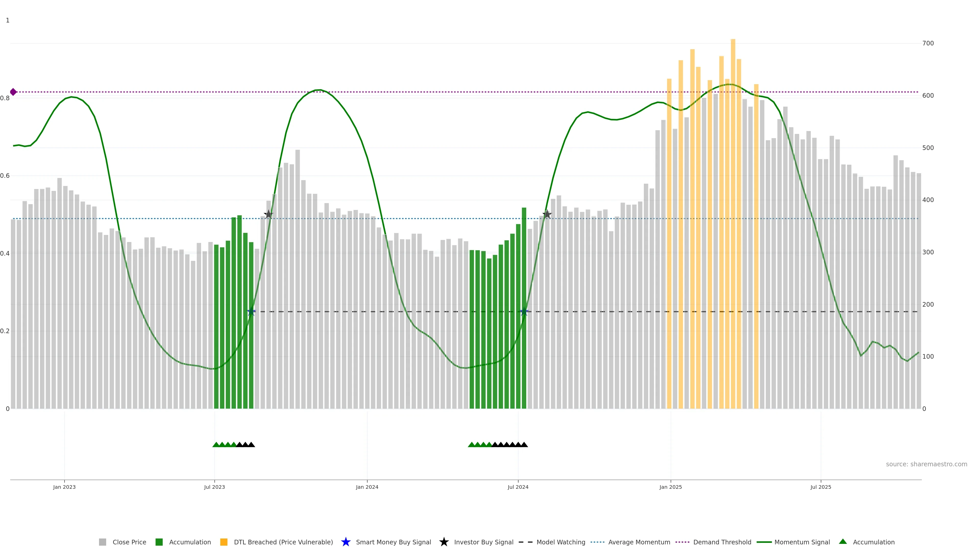
Task: Toggle the Close Price legend entry
Action: [129, 542]
